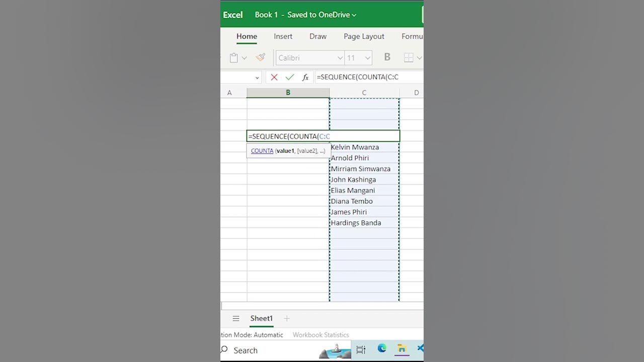Select column B header
The image size is (644, 362).
pyautogui.click(x=288, y=93)
